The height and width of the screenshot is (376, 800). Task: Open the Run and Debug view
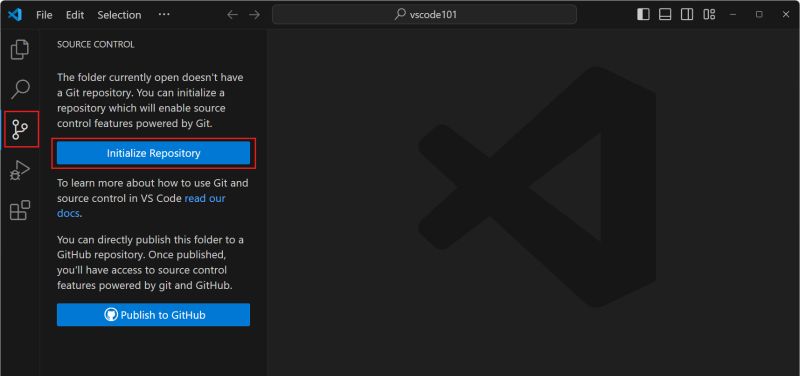[20, 170]
